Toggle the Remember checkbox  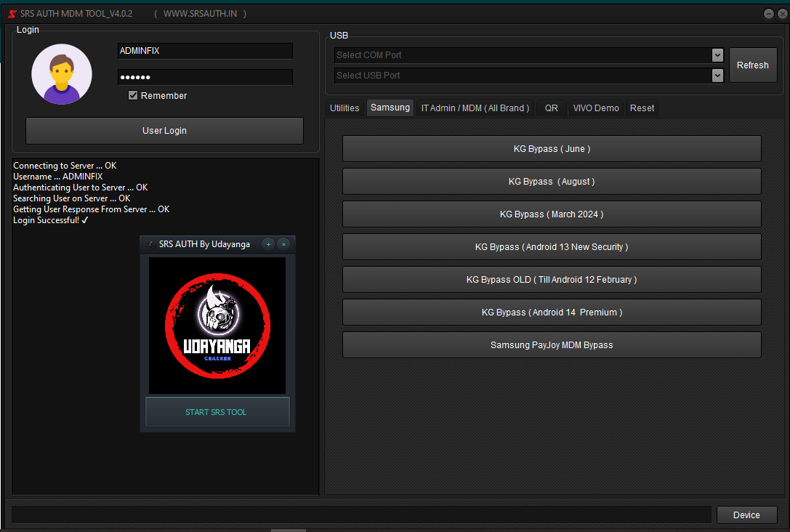[133, 95]
